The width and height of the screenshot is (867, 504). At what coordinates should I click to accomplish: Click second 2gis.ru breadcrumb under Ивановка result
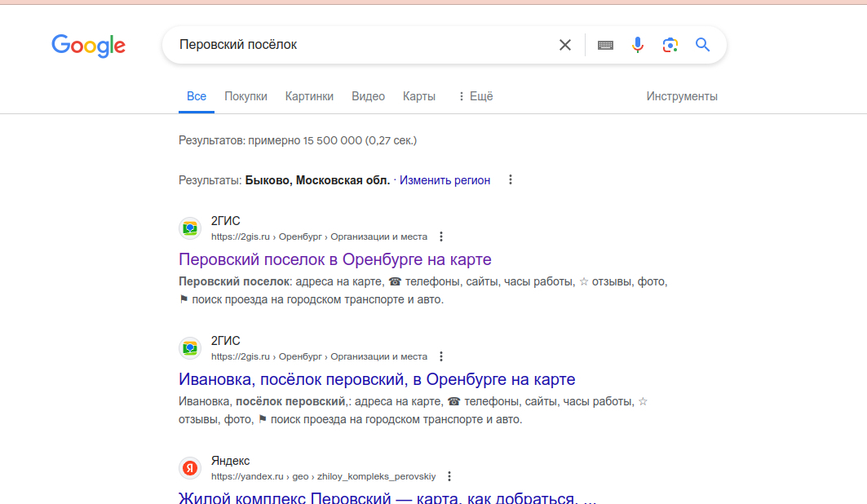tap(319, 356)
